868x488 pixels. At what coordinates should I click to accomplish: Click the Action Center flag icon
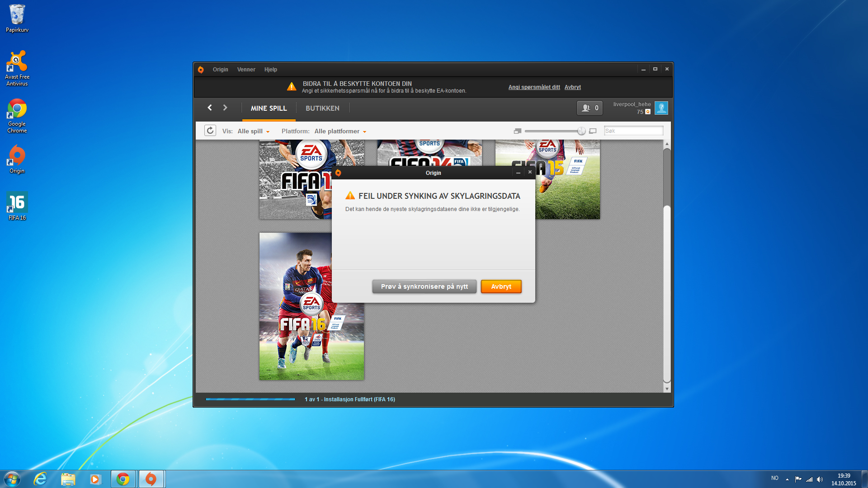pyautogui.click(x=798, y=479)
